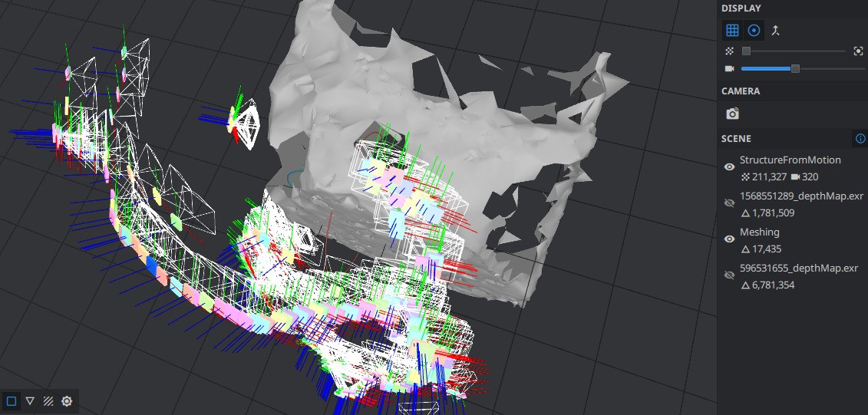Viewport: 868px width, 415px height.
Task: Select the render mode gear-shaped icon
Action: tap(67, 400)
